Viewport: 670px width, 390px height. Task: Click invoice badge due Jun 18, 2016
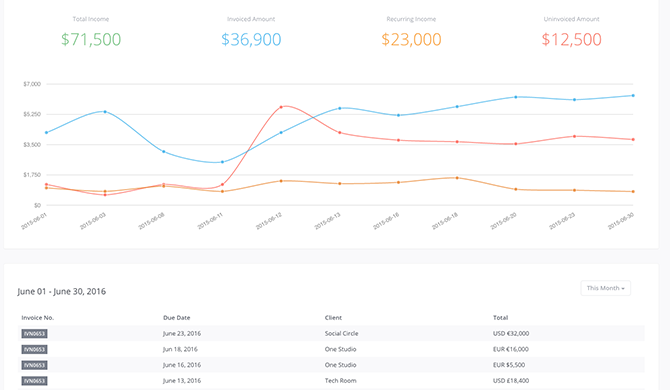34,349
